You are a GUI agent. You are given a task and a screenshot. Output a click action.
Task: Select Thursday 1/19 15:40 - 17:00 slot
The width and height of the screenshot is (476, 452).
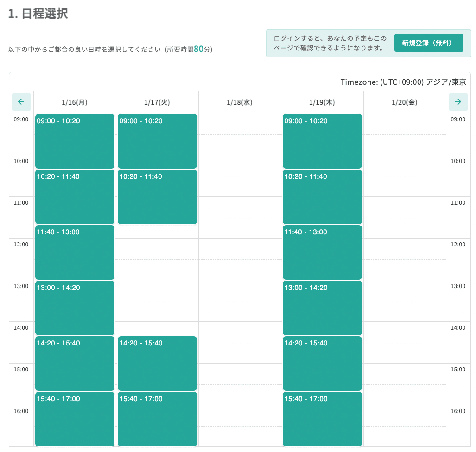[x=322, y=419]
